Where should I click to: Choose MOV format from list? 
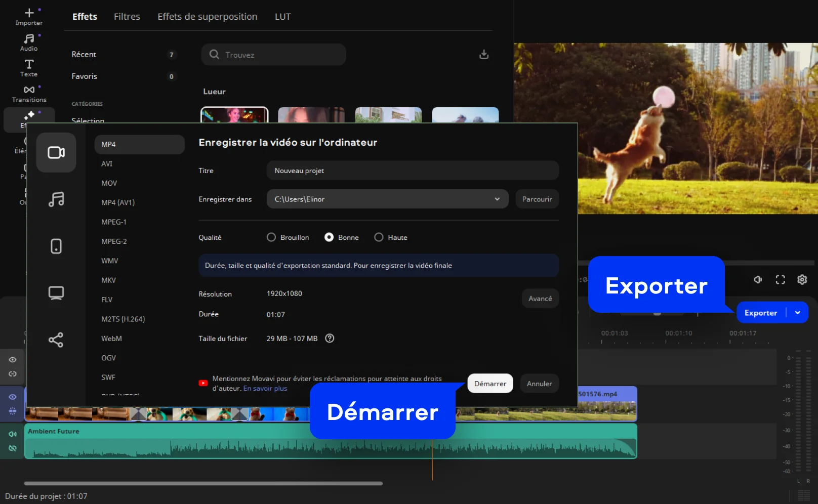(109, 183)
